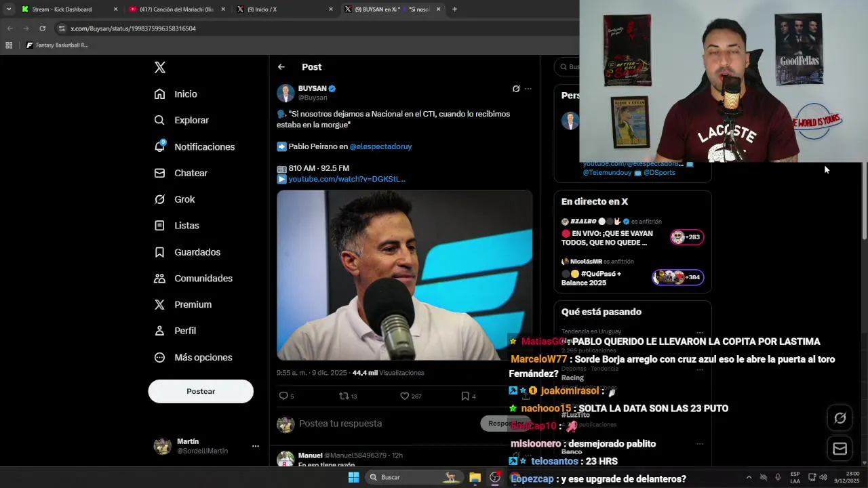Screen dimensions: 868x488
Task: Switch to Canción del Mariachi YouTube tab
Action: [x=176, y=9]
